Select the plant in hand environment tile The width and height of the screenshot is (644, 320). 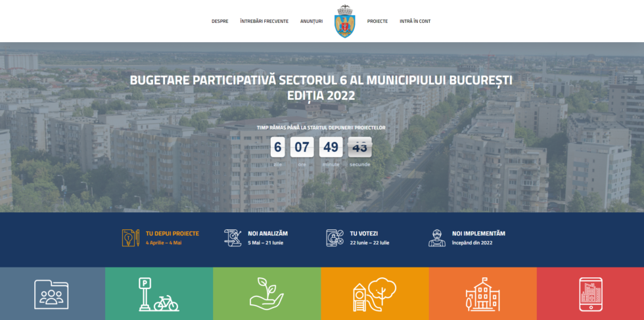pyautogui.click(x=266, y=294)
